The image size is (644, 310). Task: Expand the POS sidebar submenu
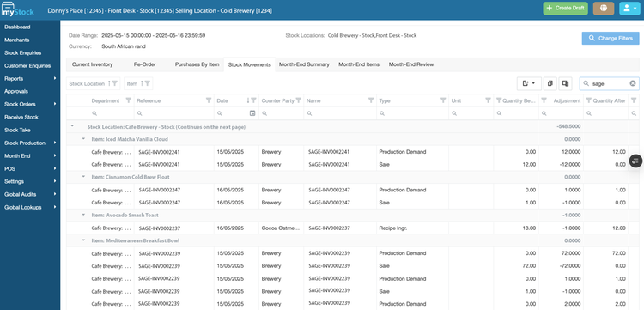[55, 168]
